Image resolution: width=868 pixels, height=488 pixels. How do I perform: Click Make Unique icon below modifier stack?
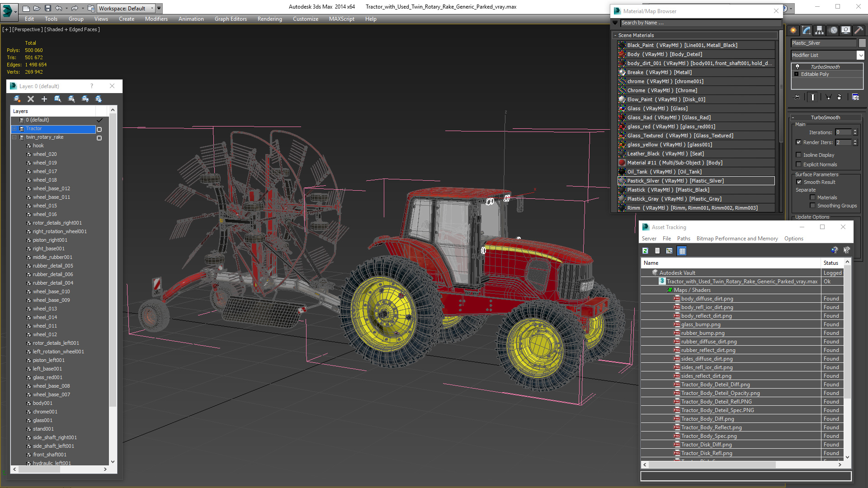828,97
